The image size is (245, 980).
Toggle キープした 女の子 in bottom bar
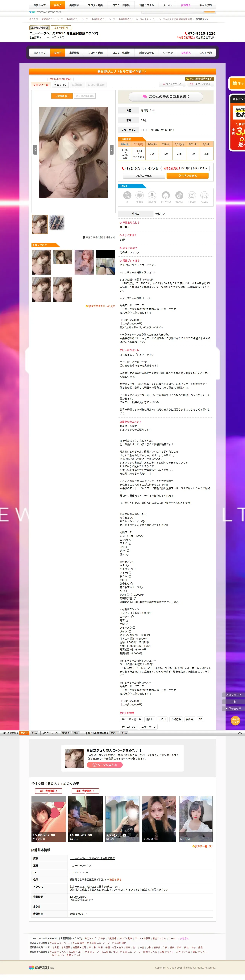pyautogui.click(x=66, y=733)
